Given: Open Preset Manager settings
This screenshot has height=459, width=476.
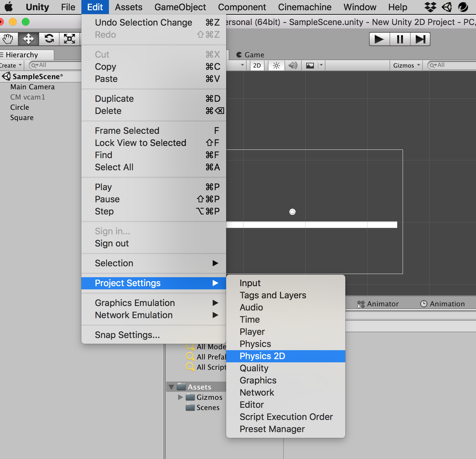Looking at the screenshot, I should coord(286,429).
